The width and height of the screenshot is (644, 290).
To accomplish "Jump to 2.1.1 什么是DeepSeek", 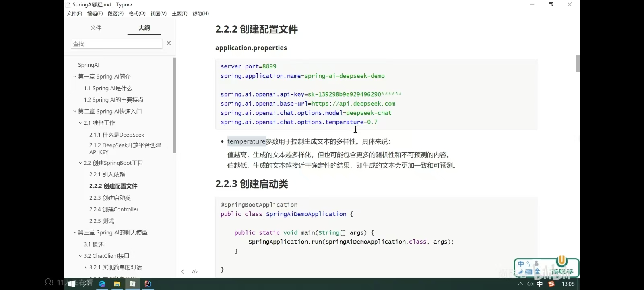I will coord(117,135).
